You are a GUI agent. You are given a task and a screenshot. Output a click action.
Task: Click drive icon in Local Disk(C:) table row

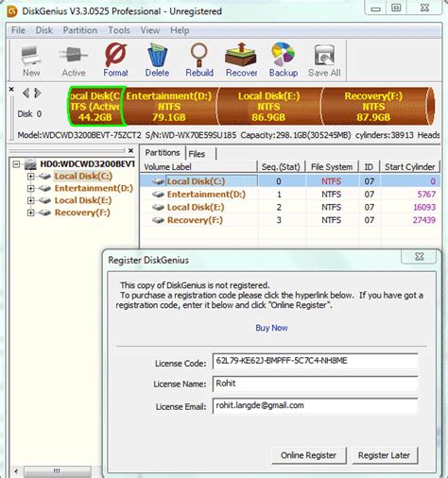pyautogui.click(x=158, y=181)
